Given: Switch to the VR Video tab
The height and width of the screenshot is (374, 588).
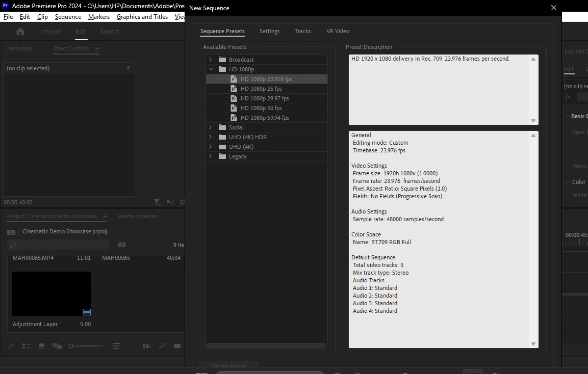Looking at the screenshot, I should click(x=338, y=31).
